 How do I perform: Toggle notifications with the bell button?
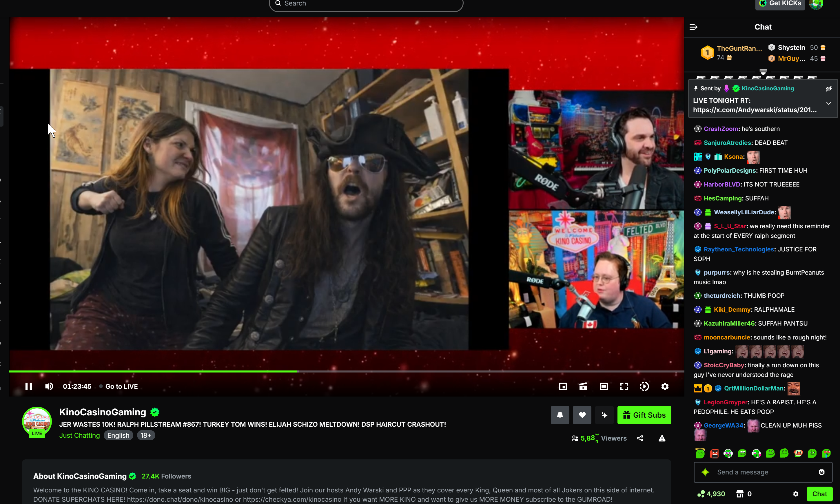click(560, 415)
